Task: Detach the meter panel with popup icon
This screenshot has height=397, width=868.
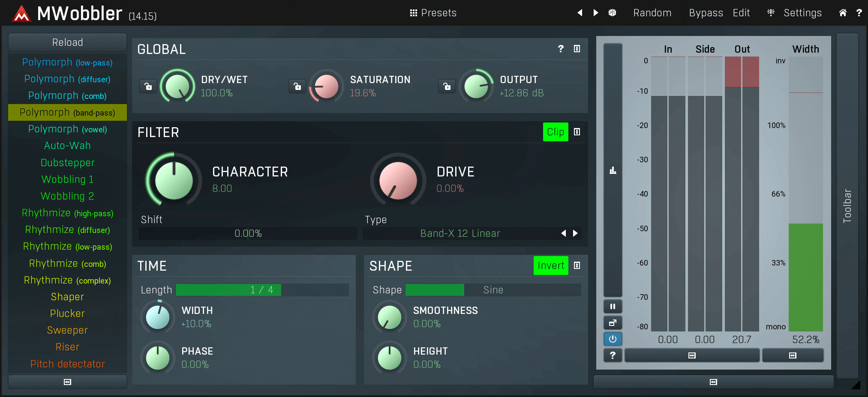Action: [x=613, y=323]
